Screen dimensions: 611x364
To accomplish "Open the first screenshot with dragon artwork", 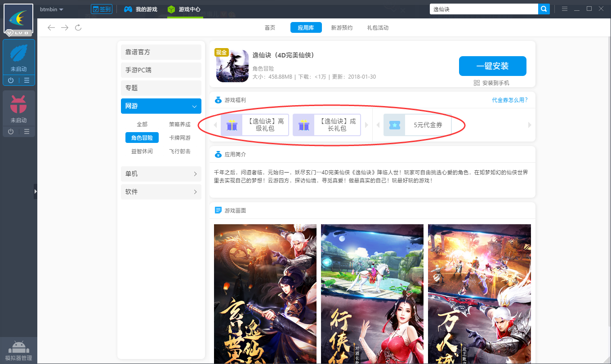I will 265,294.
